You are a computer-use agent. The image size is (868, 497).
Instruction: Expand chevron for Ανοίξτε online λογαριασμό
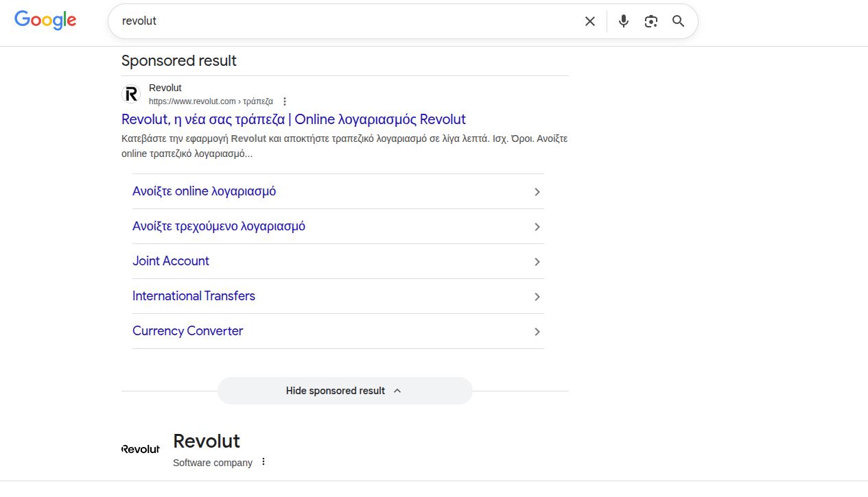click(537, 192)
